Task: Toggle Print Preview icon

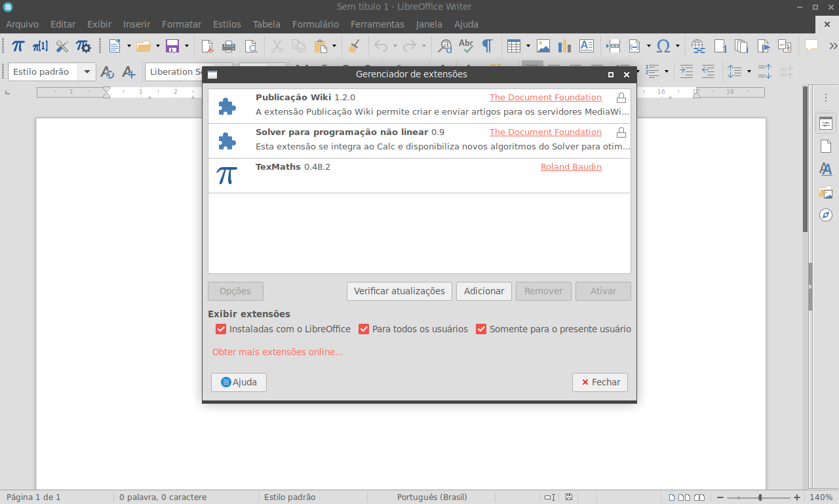Action: 250,46
